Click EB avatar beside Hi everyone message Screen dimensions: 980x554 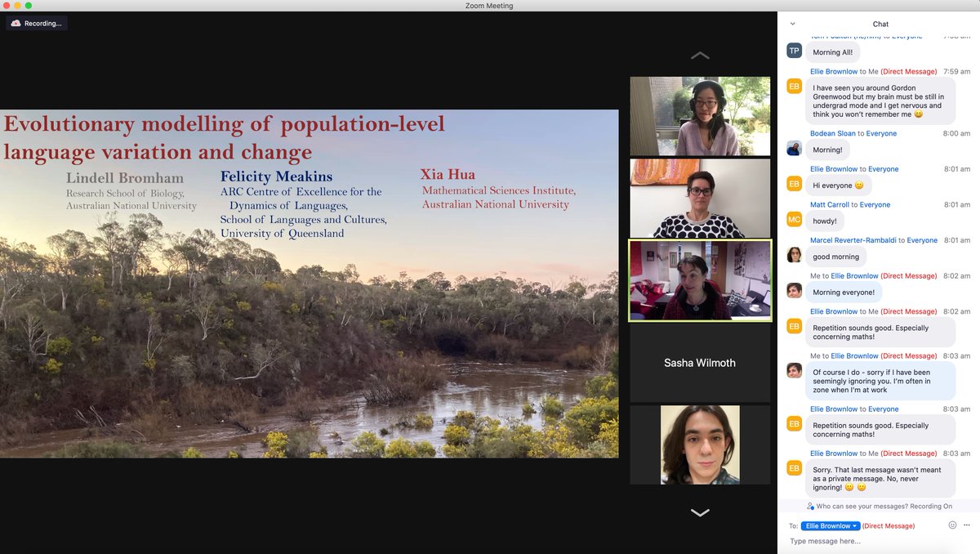[x=794, y=184]
